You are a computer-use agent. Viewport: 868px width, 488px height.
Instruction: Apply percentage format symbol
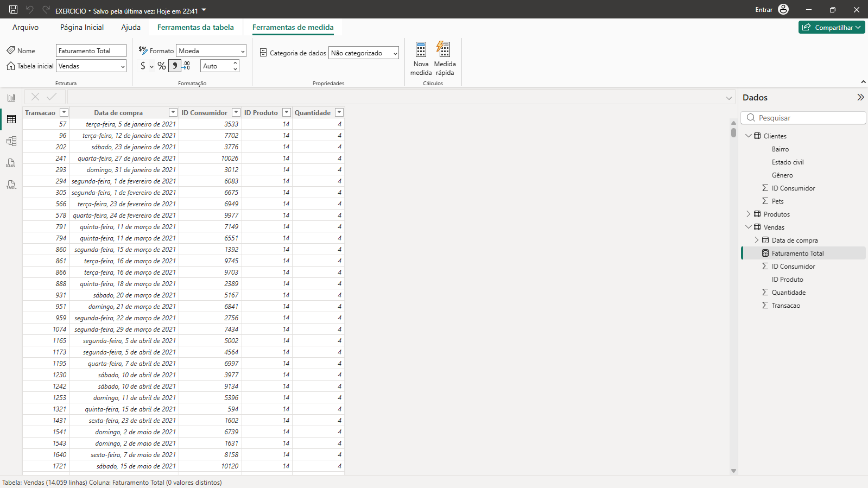[x=162, y=66]
